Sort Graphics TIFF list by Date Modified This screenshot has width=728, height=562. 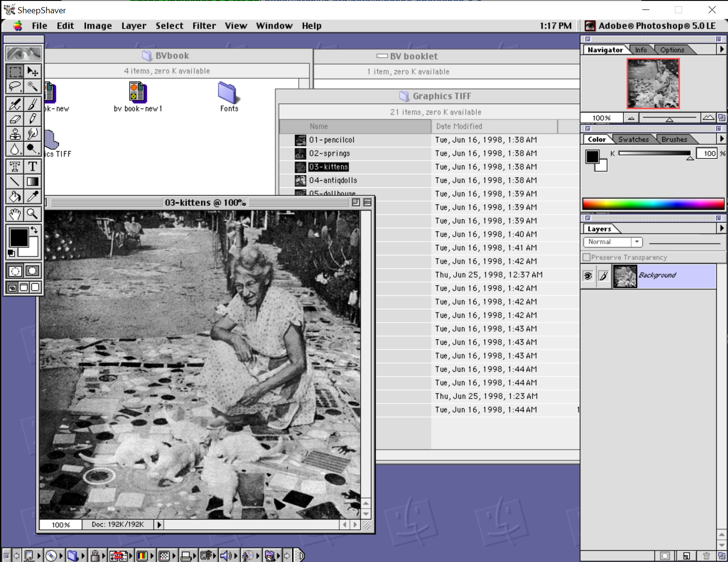[x=494, y=126]
